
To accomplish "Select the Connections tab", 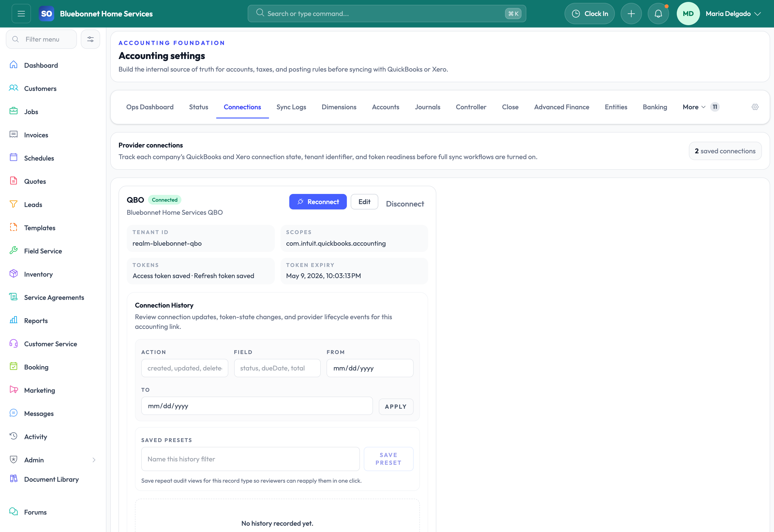I will [242, 107].
